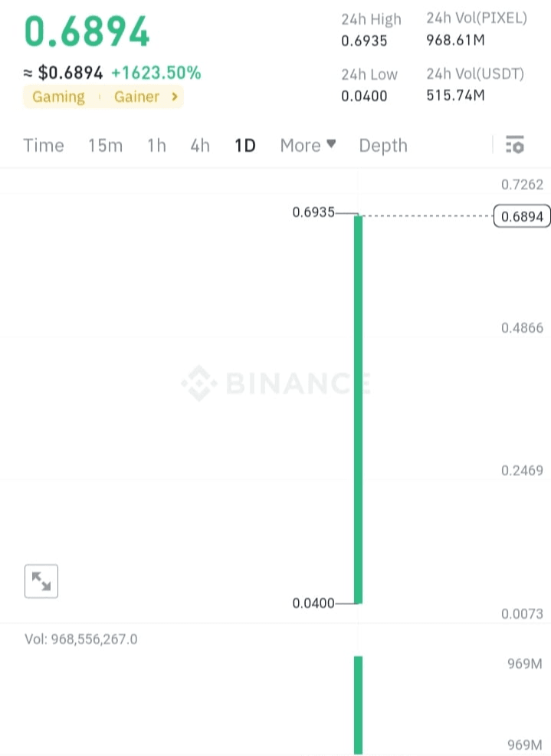Click the +1623.50% change percentage
551x756 pixels.
(156, 73)
